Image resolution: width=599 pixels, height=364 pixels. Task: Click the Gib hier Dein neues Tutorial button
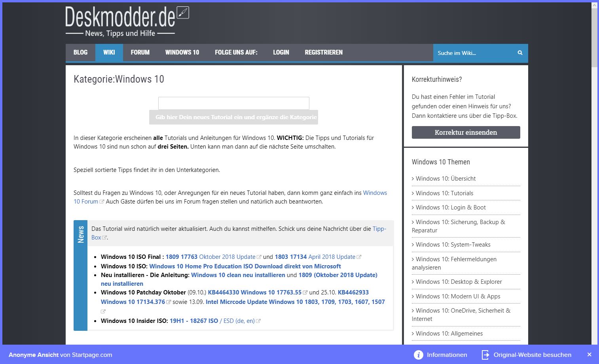[x=234, y=117]
